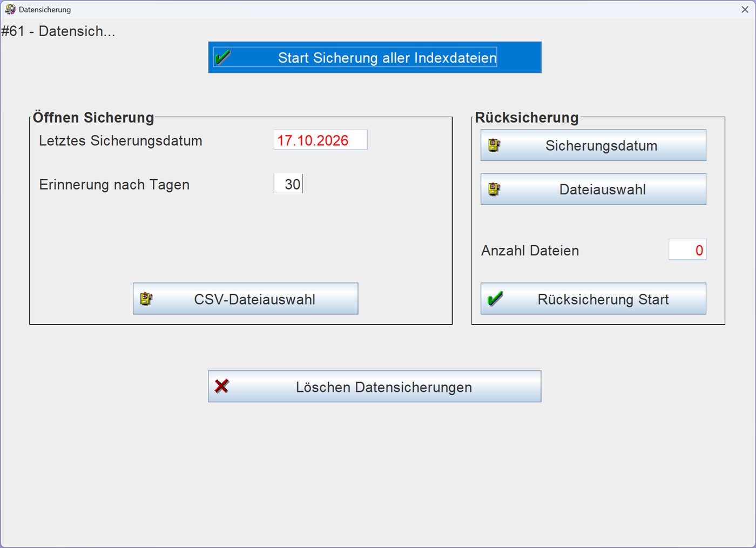Open CSV-Dateiauswahl
Image resolution: width=756 pixels, height=548 pixels.
point(246,299)
